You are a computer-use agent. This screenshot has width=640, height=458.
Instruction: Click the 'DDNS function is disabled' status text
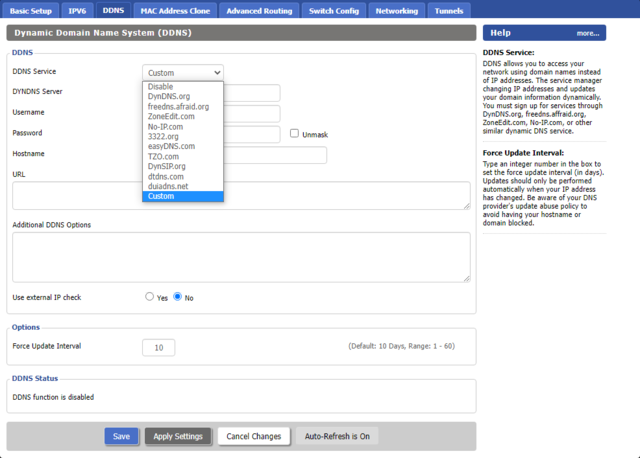point(53,397)
